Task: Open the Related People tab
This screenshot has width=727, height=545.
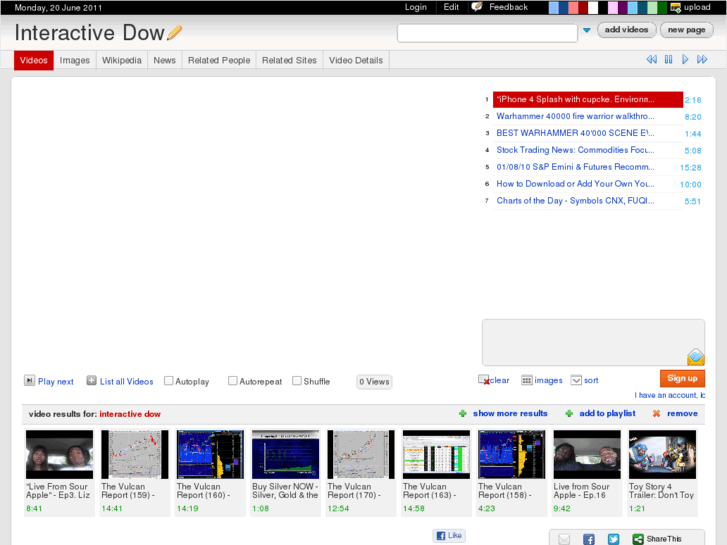Action: click(219, 60)
